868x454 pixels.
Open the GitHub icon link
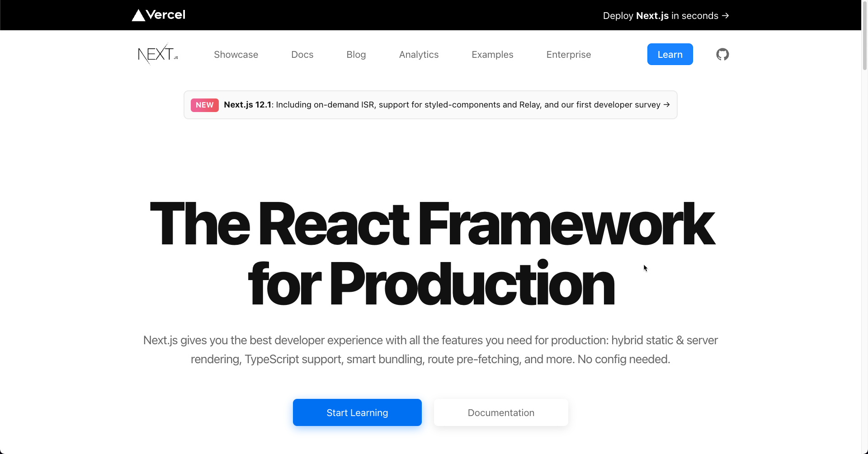[722, 54]
